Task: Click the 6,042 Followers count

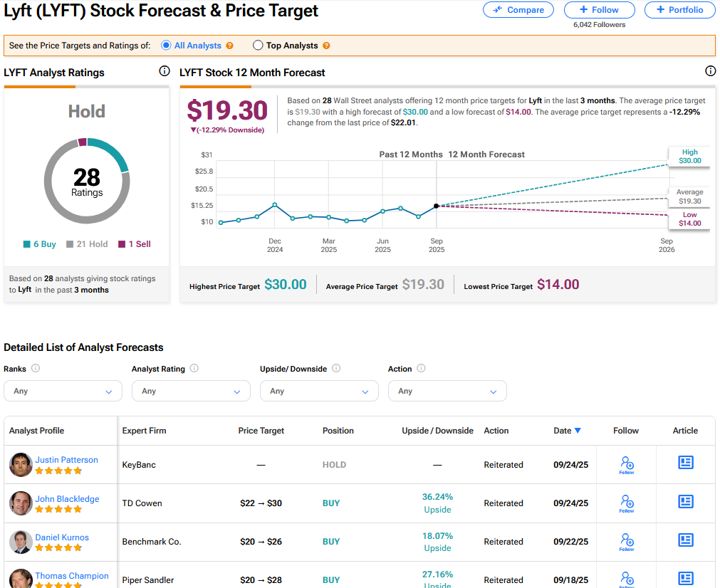Action: pyautogui.click(x=599, y=25)
